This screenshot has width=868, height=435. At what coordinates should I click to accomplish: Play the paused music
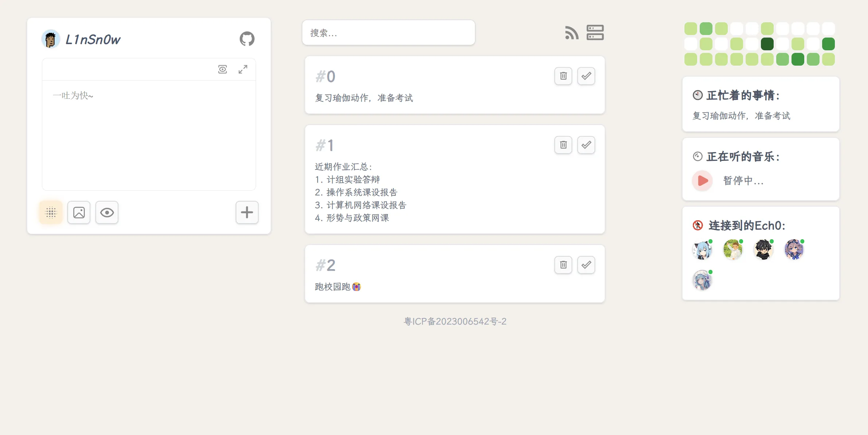coord(702,180)
